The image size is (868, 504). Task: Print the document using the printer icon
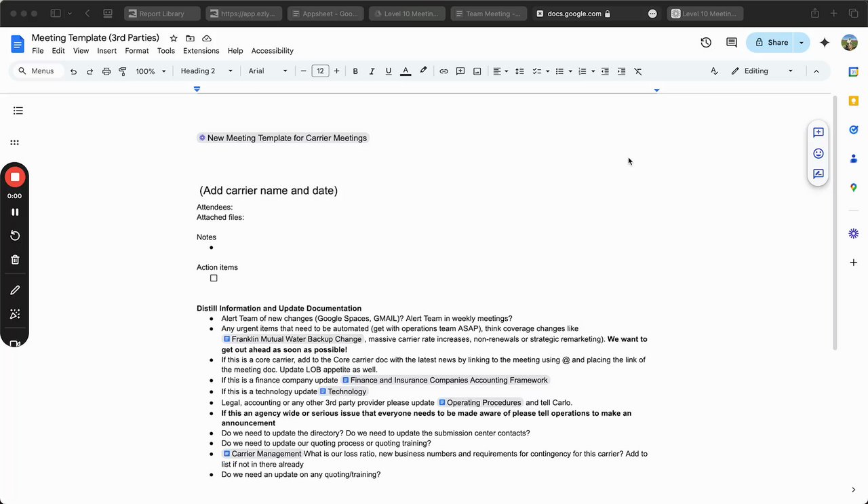point(106,71)
